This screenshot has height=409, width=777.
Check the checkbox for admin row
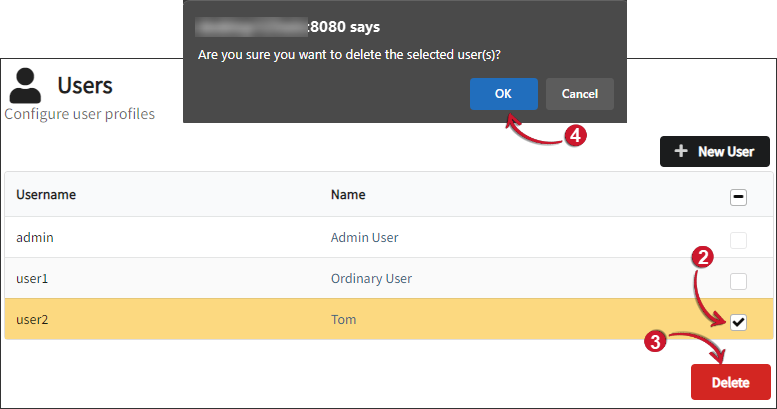point(738,240)
